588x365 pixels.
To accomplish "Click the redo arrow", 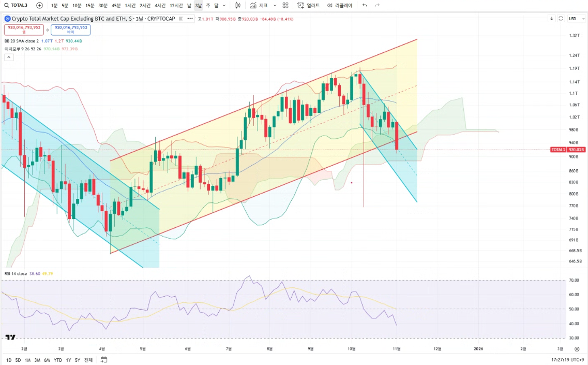I will click(377, 5).
